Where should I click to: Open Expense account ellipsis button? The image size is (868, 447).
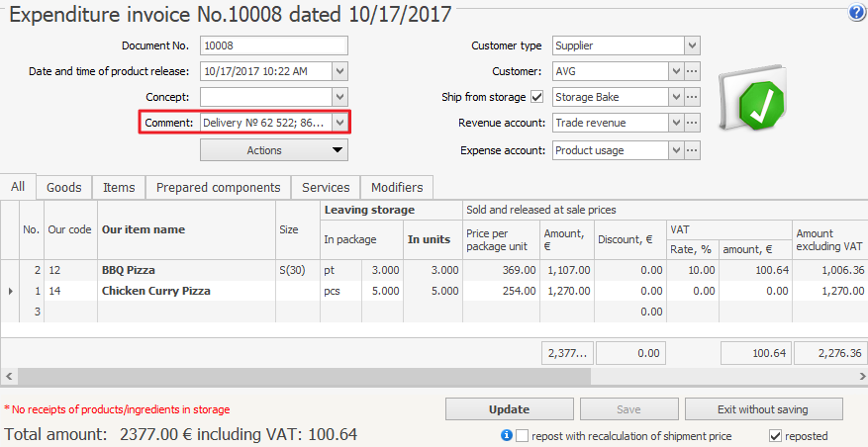coord(693,150)
